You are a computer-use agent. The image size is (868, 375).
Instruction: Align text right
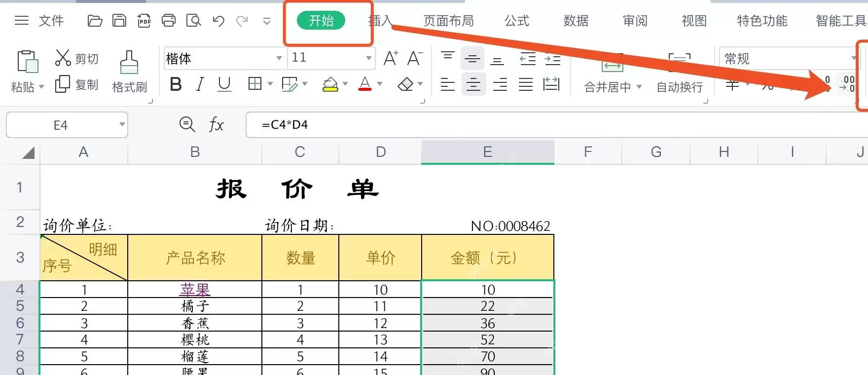500,84
